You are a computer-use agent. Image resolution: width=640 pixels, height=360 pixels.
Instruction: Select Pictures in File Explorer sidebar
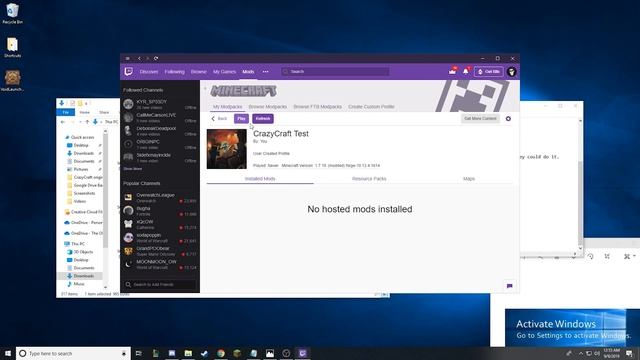[80, 169]
